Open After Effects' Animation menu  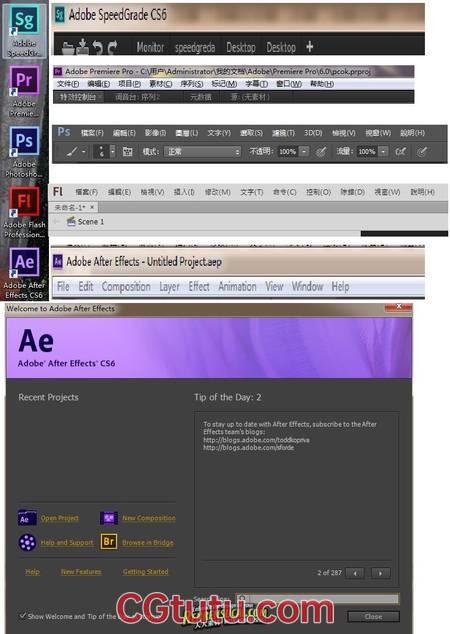tap(237, 287)
